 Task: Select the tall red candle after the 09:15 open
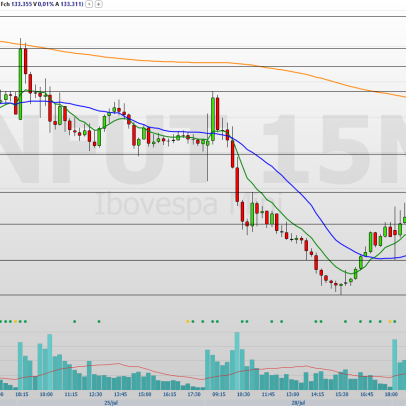tap(218, 113)
